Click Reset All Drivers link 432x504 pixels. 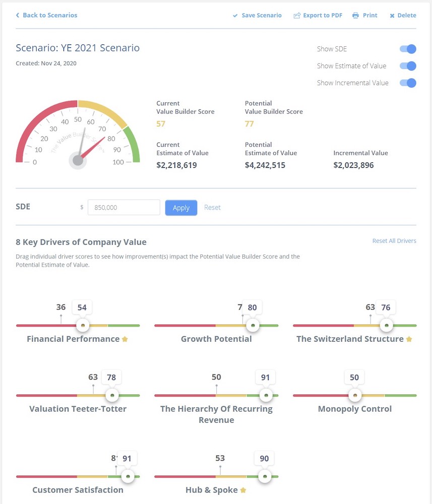tap(394, 241)
